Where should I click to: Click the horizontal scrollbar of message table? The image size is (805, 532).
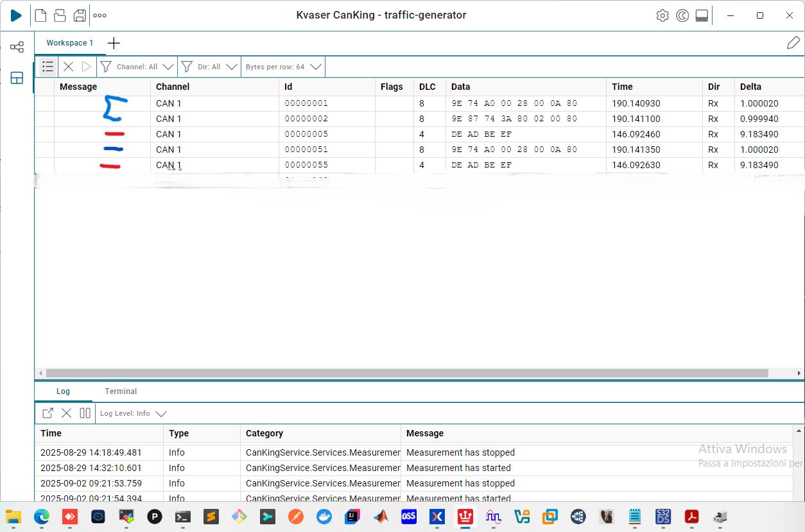(407, 373)
